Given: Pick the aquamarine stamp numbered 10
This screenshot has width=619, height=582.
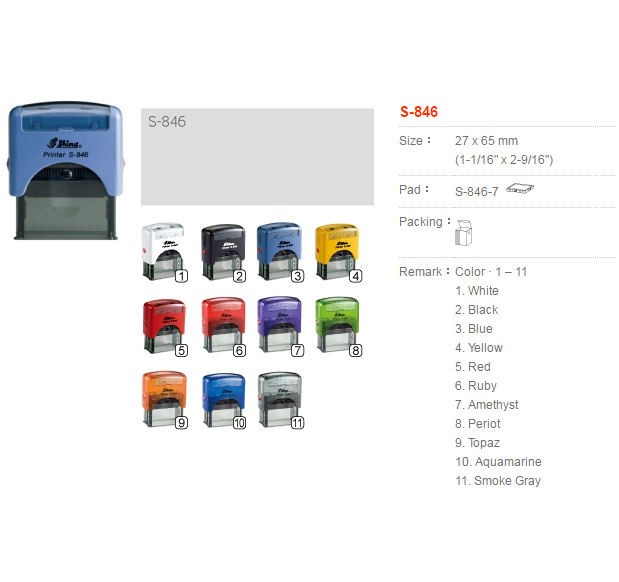Looking at the screenshot, I should [224, 401].
